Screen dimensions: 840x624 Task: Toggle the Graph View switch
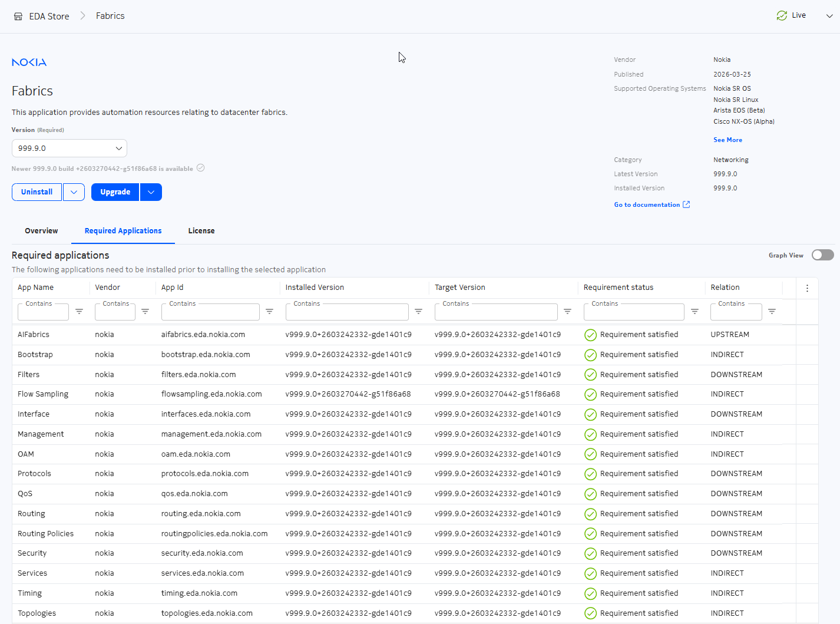(x=822, y=255)
